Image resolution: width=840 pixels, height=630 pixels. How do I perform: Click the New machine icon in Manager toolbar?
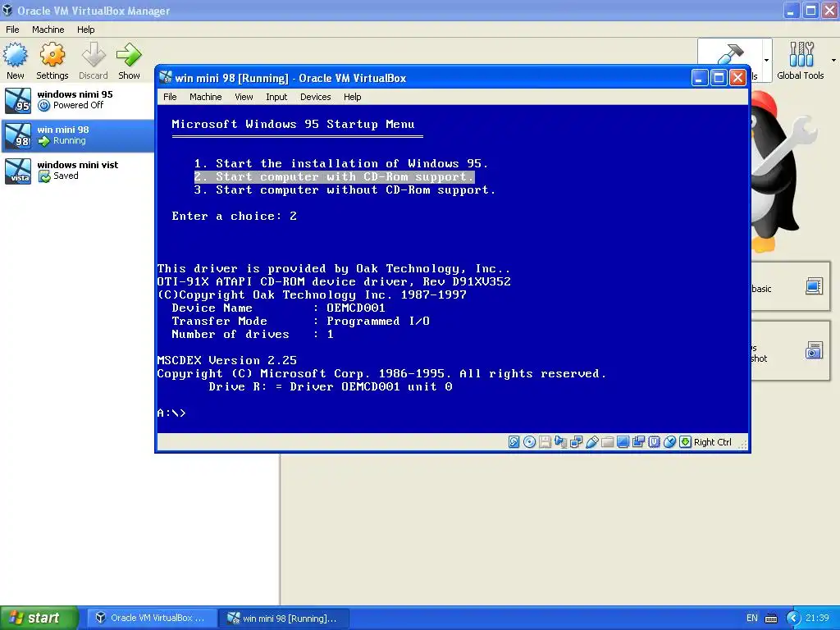(x=15, y=61)
